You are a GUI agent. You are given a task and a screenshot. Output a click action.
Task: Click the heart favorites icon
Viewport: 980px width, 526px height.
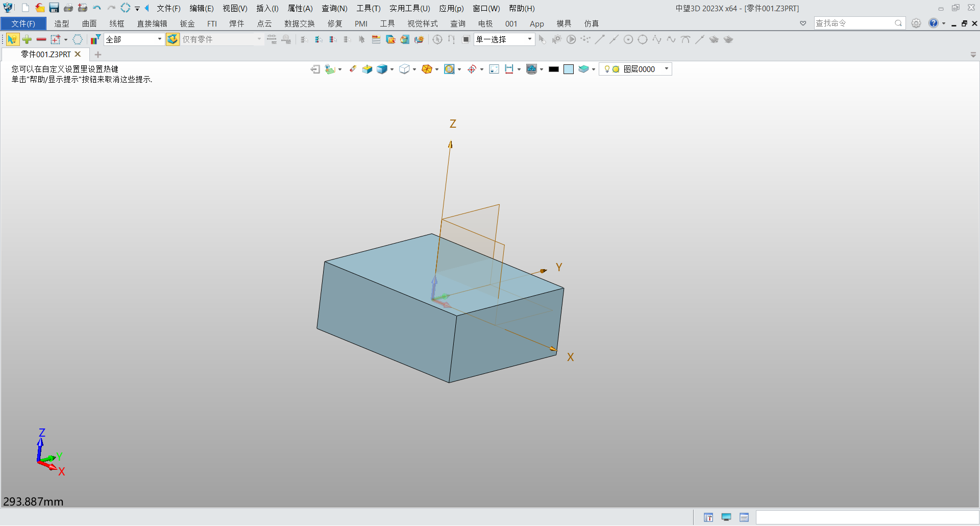[803, 23]
